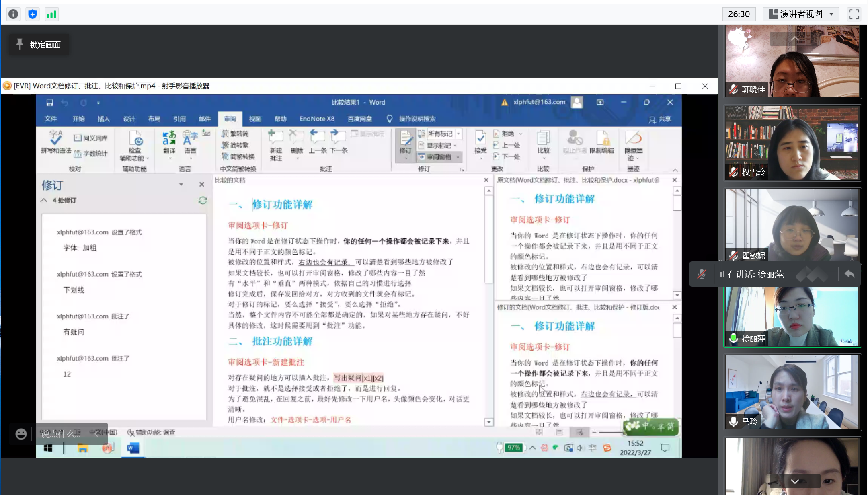This screenshot has width=868, height=495.
Task: Refresh the 修订 pane revision list
Action: coord(203,200)
